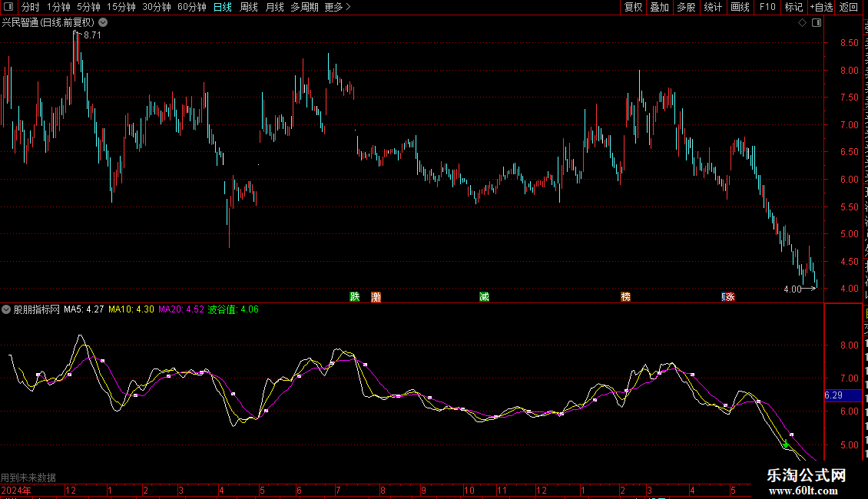Select the 60分钟 period
The width and height of the screenshot is (868, 499).
coord(191,7)
